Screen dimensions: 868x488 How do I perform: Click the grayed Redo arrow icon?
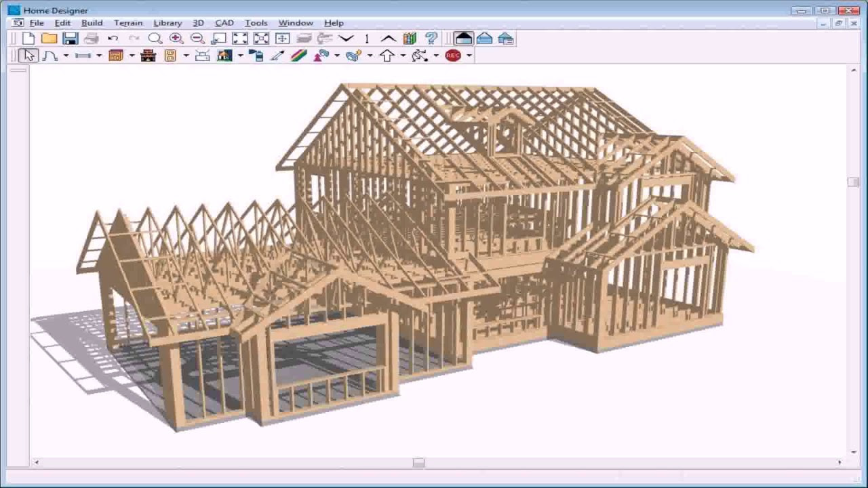[x=134, y=39]
